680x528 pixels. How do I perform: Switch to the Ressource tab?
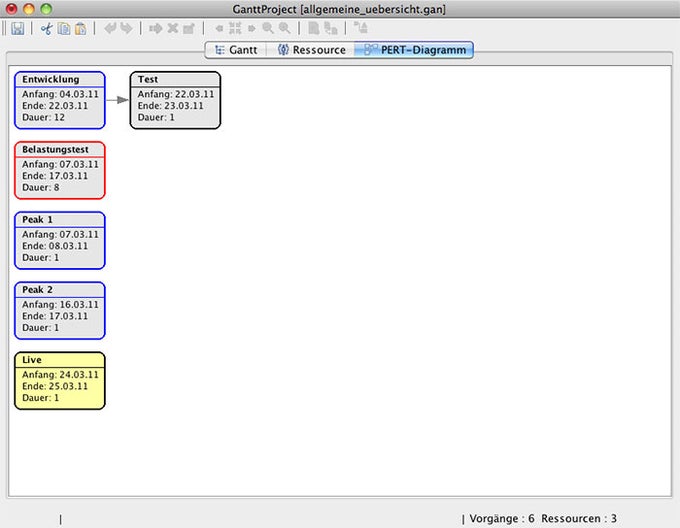tap(311, 50)
